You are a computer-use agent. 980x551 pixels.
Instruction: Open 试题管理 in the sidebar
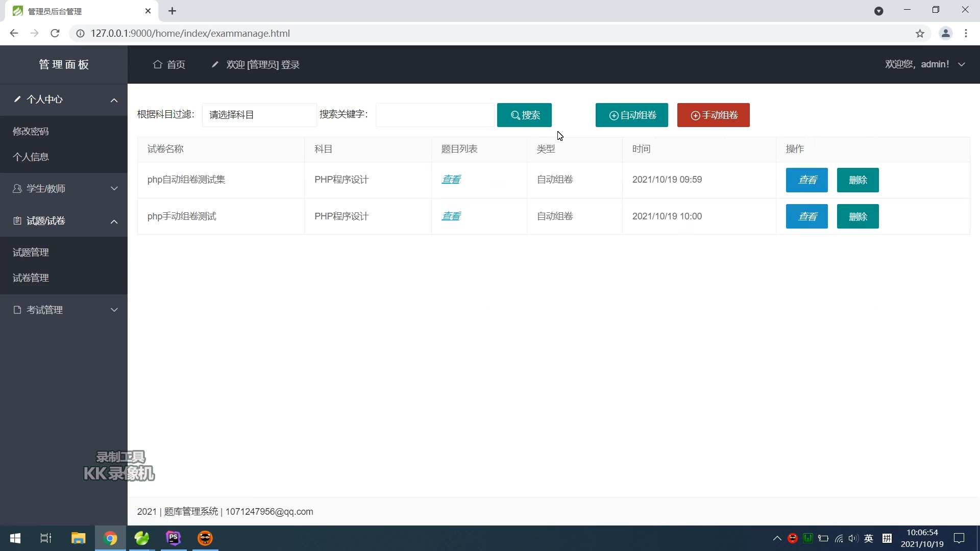point(31,252)
